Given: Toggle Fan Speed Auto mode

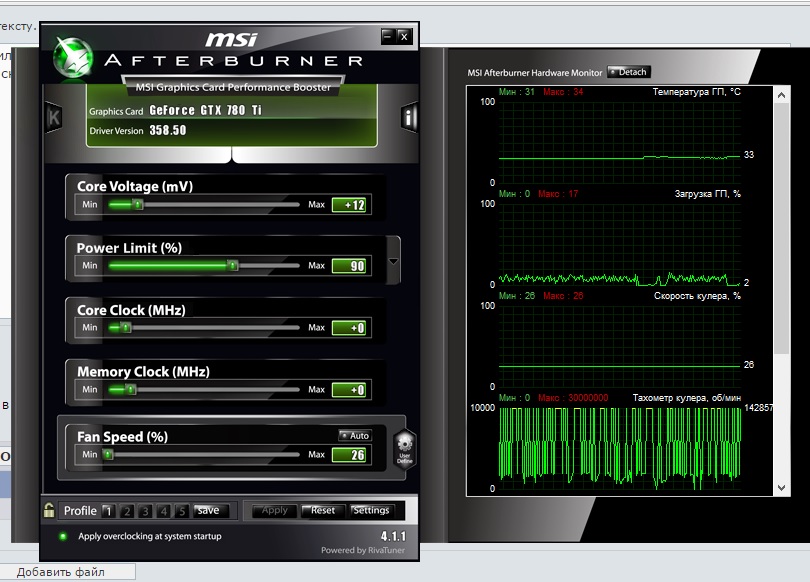Looking at the screenshot, I should pyautogui.click(x=355, y=435).
